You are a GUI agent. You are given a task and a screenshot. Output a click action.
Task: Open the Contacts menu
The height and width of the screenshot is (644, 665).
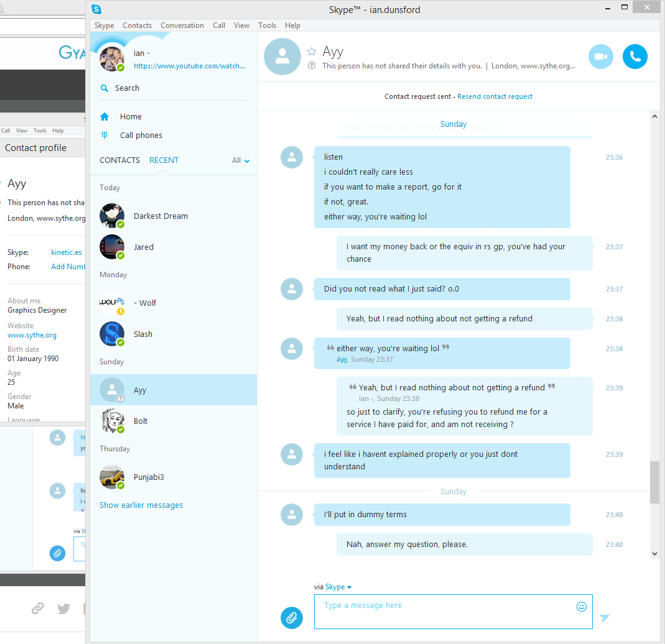click(x=137, y=25)
